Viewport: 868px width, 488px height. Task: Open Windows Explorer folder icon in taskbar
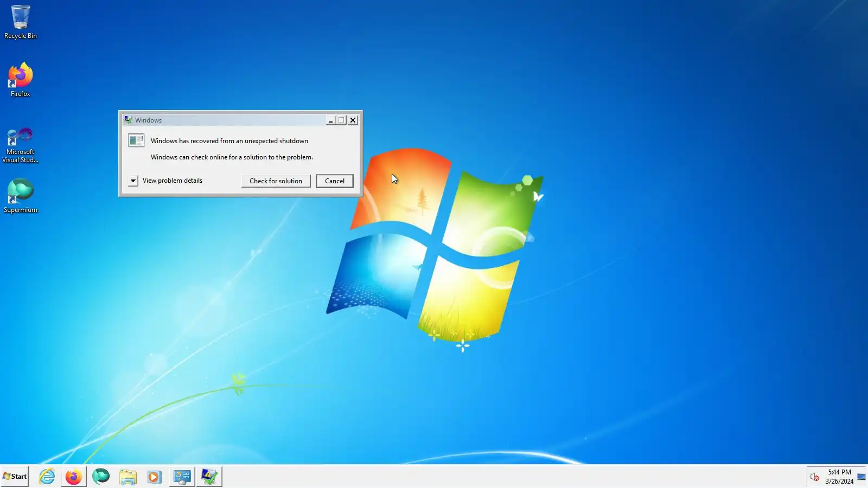(128, 477)
